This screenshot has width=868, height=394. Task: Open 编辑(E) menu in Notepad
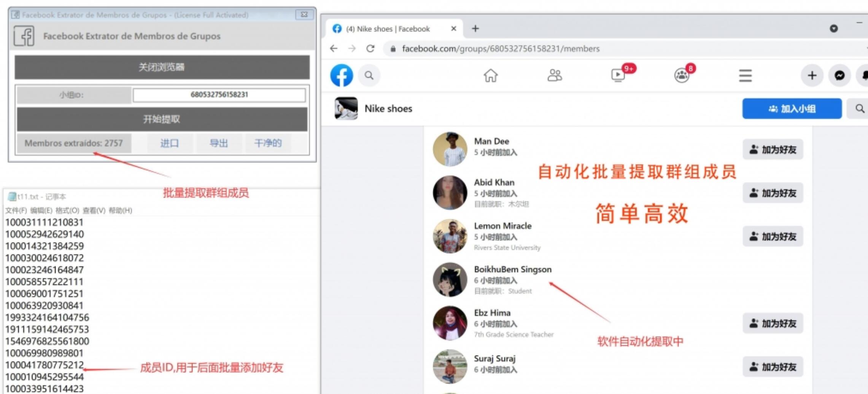point(41,211)
